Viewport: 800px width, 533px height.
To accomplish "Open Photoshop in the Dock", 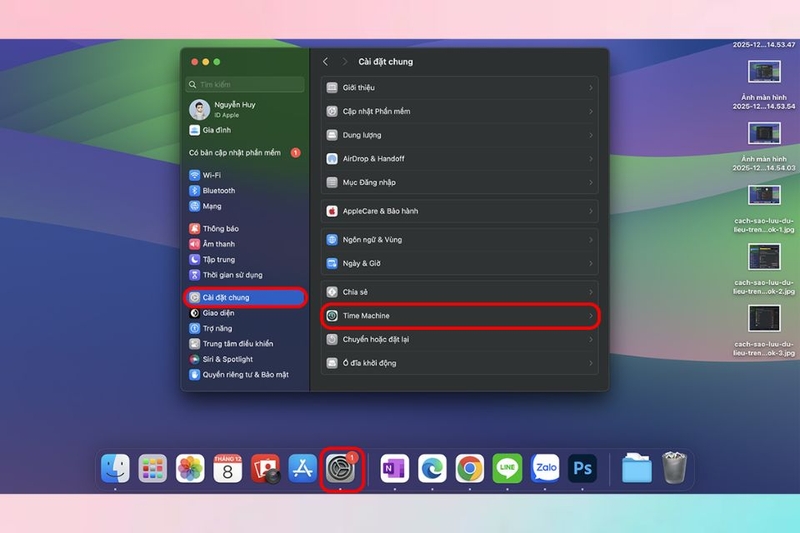I will [582, 468].
